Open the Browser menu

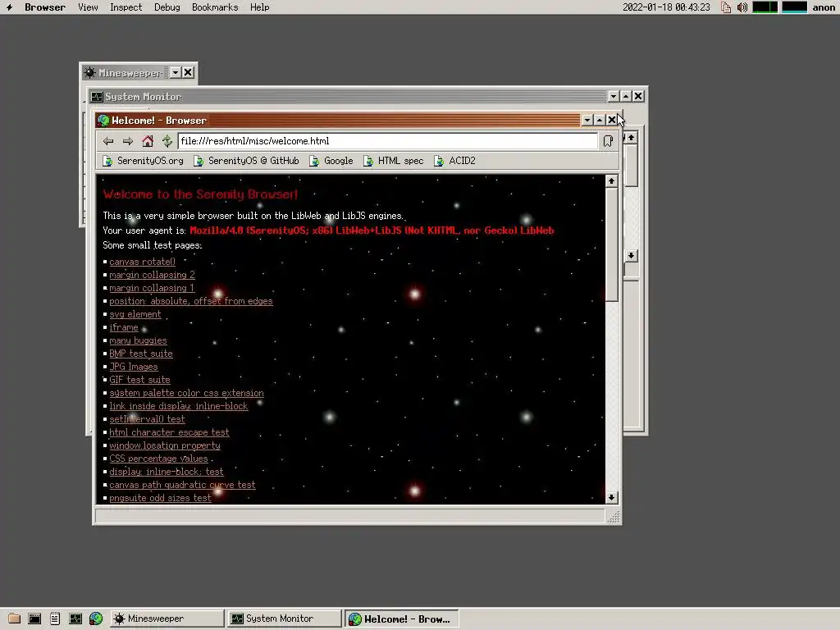[45, 7]
